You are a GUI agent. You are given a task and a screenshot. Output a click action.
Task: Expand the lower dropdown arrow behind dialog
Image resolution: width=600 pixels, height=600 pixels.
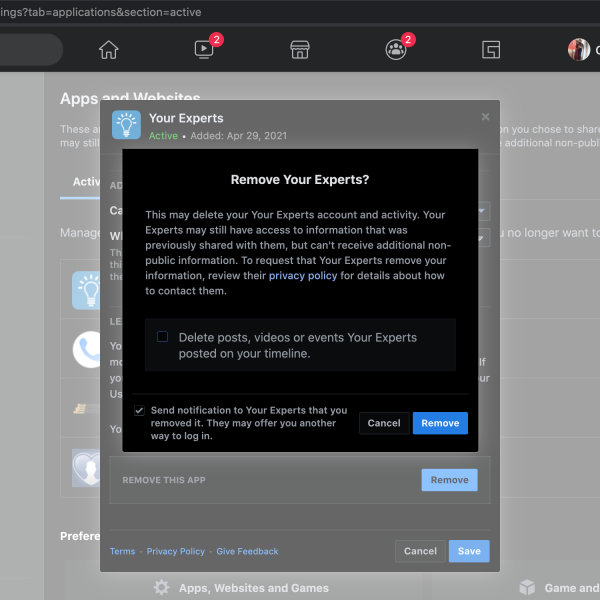pyautogui.click(x=482, y=238)
